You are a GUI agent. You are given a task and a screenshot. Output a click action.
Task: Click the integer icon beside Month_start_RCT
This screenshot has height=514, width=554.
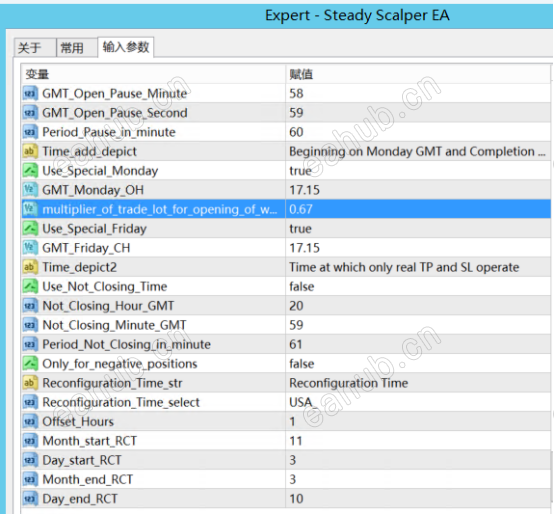(30, 441)
